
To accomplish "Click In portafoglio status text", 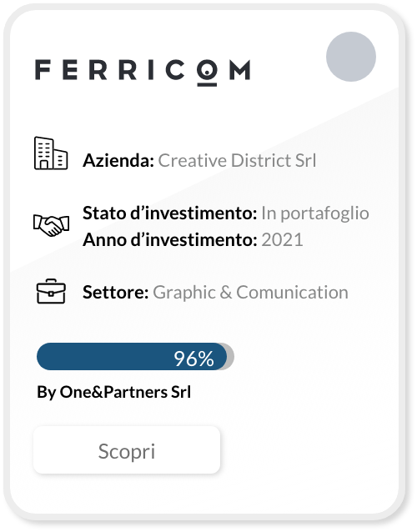I will tap(315, 213).
